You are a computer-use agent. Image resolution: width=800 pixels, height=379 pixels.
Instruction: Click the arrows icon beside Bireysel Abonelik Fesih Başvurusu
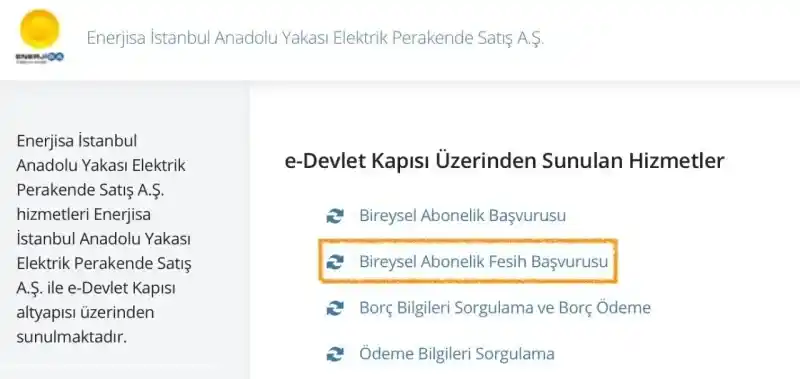coord(335,262)
